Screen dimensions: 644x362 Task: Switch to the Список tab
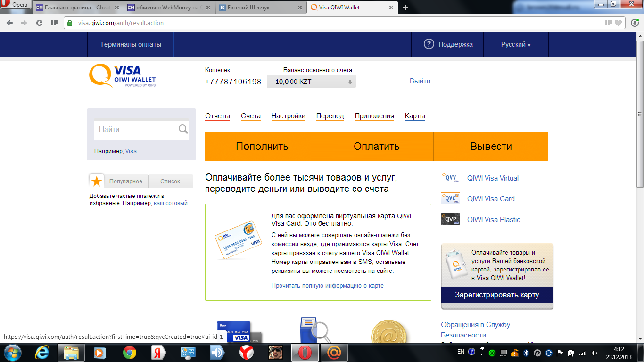(171, 181)
